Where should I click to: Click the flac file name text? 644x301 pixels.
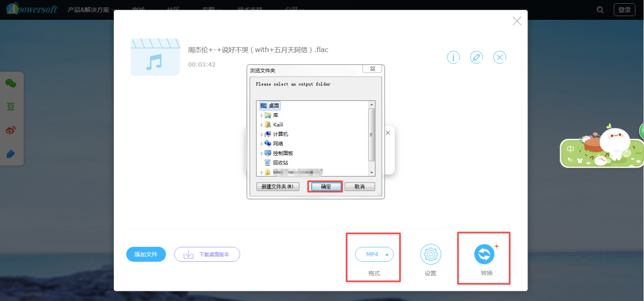(258, 50)
